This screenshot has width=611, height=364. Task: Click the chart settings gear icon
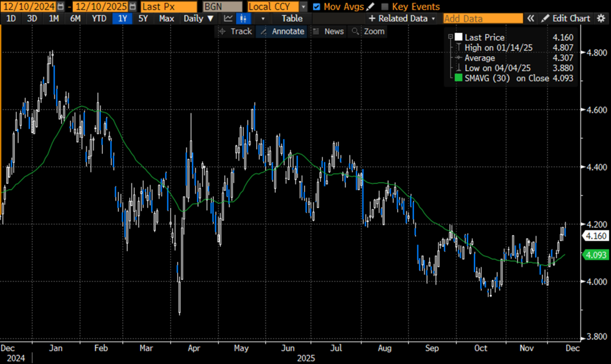[x=600, y=18]
